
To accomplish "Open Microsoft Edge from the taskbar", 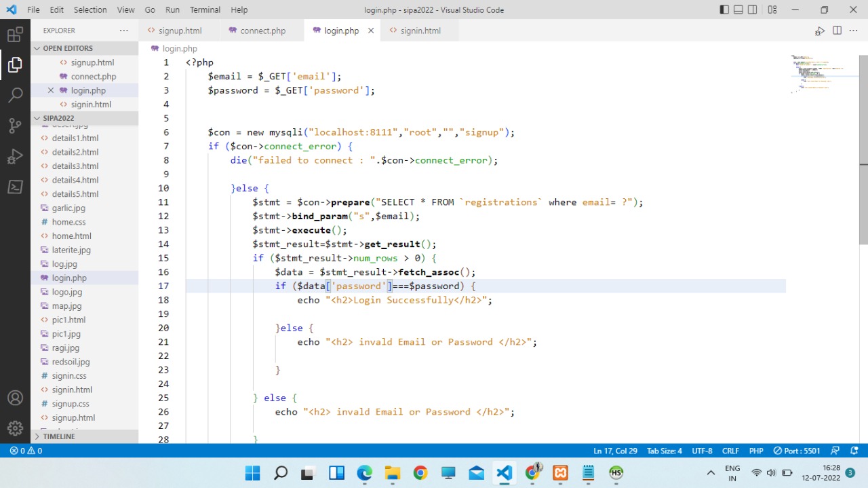I will (x=365, y=473).
